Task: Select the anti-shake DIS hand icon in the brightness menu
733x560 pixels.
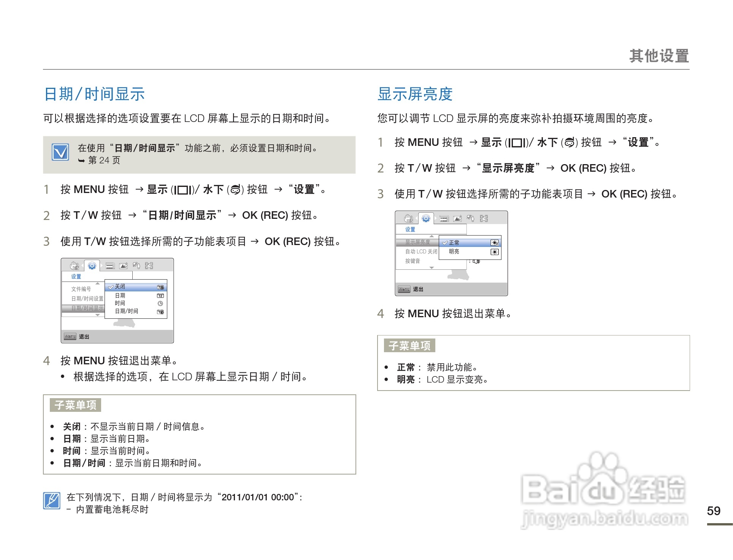Action: 409,218
